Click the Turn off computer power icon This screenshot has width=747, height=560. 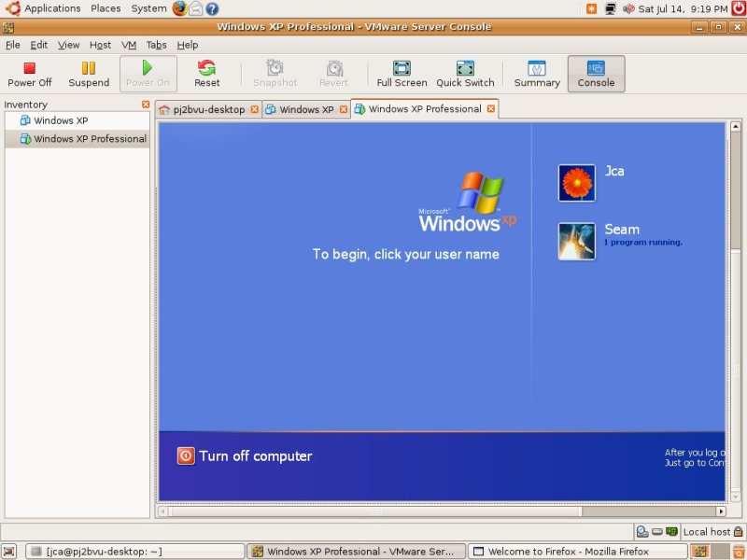click(x=186, y=455)
